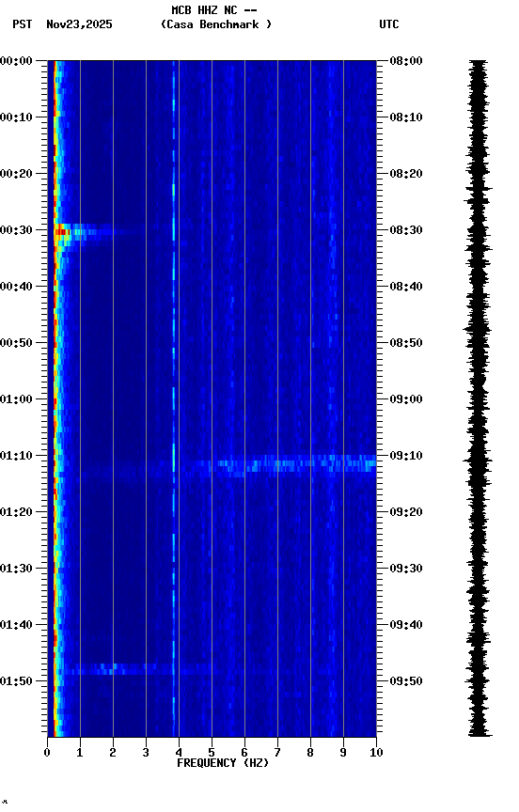Click frequency axis tick label '1'
The height and width of the screenshot is (812, 519).
click(80, 753)
